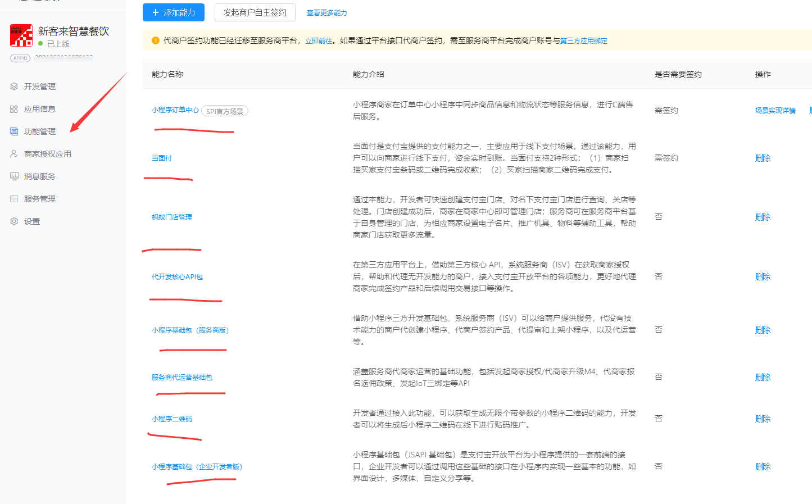Click the APPID badge under the app name
The width and height of the screenshot is (812, 504).
[20, 58]
